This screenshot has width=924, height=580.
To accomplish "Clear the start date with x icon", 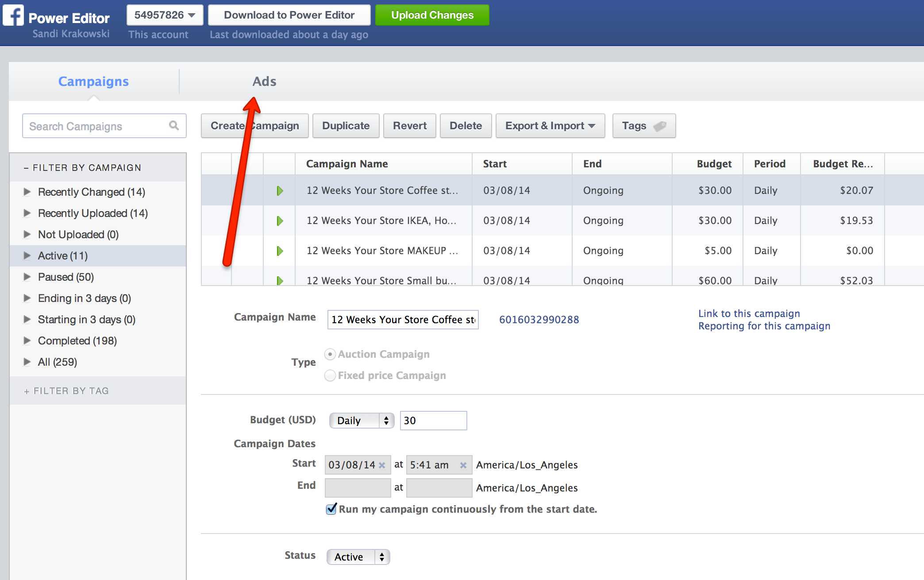I will tap(382, 465).
